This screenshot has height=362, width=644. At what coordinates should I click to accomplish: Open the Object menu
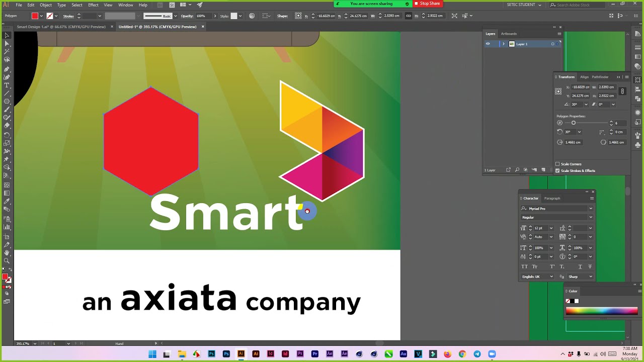click(x=46, y=5)
